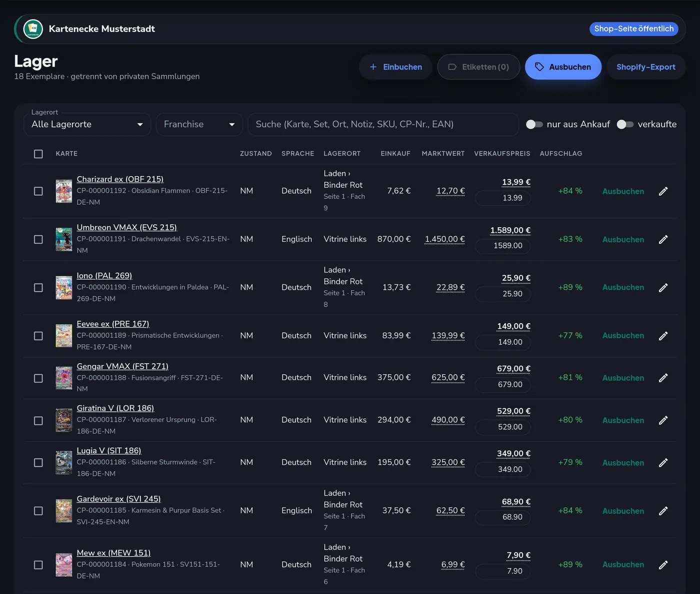Viewport: 700px width, 594px height.
Task: Focus the inventory search field
Action: pyautogui.click(x=383, y=124)
